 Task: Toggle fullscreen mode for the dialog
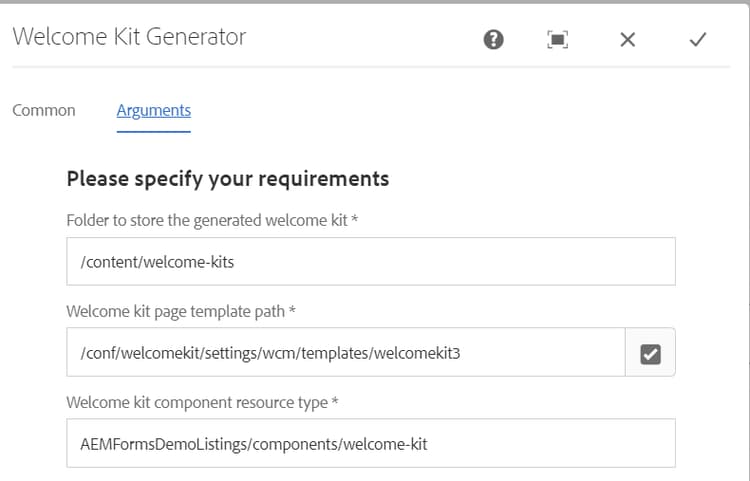[558, 39]
